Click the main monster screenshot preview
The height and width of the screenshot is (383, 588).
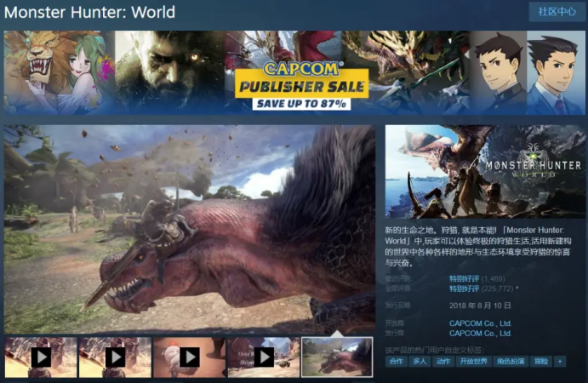point(189,229)
